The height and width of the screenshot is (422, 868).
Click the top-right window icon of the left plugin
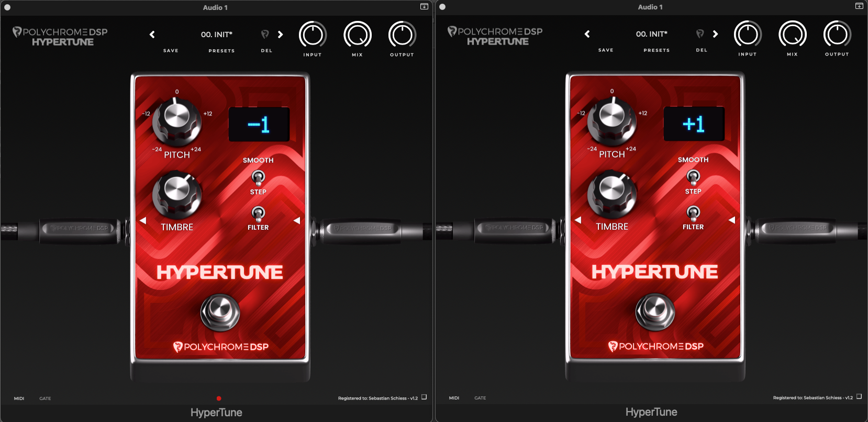click(424, 7)
